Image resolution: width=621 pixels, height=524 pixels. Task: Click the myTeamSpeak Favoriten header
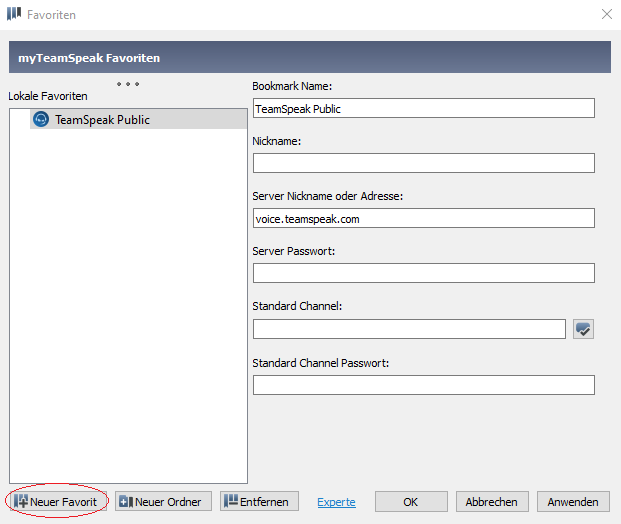pos(310,57)
